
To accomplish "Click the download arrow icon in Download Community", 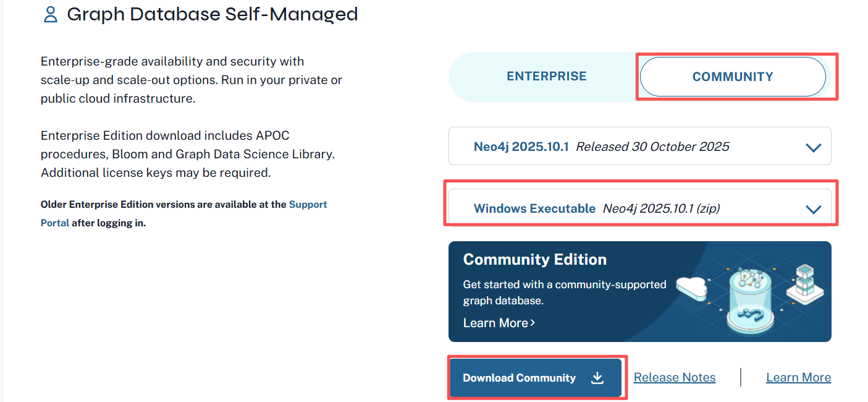I will click(x=597, y=378).
